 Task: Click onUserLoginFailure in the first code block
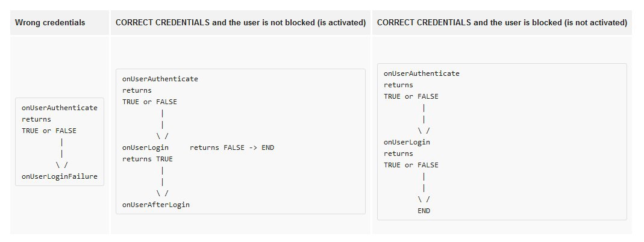point(60,176)
